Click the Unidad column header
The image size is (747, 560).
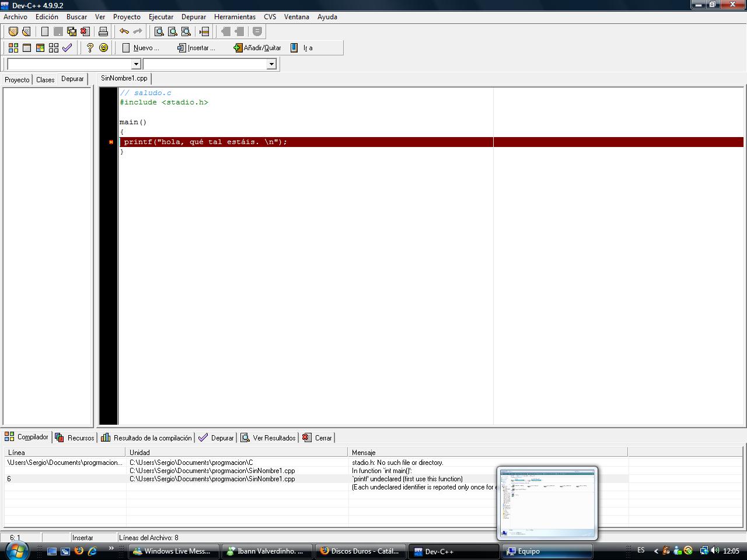pos(236,452)
